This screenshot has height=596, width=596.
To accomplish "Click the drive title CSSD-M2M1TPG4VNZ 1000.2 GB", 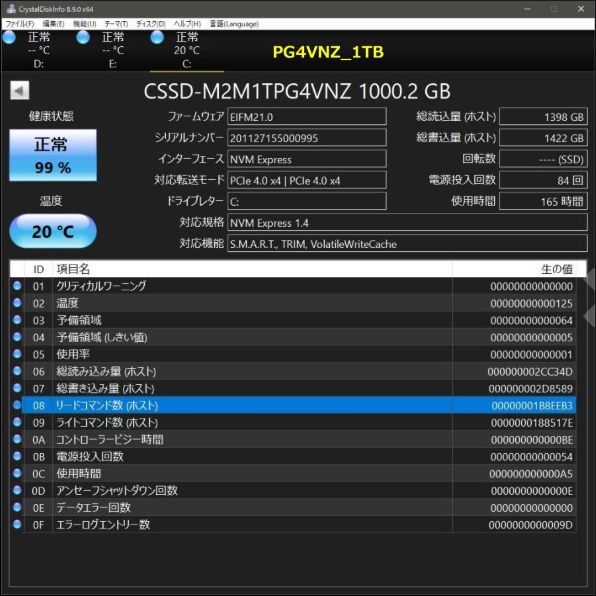I will 297,91.
